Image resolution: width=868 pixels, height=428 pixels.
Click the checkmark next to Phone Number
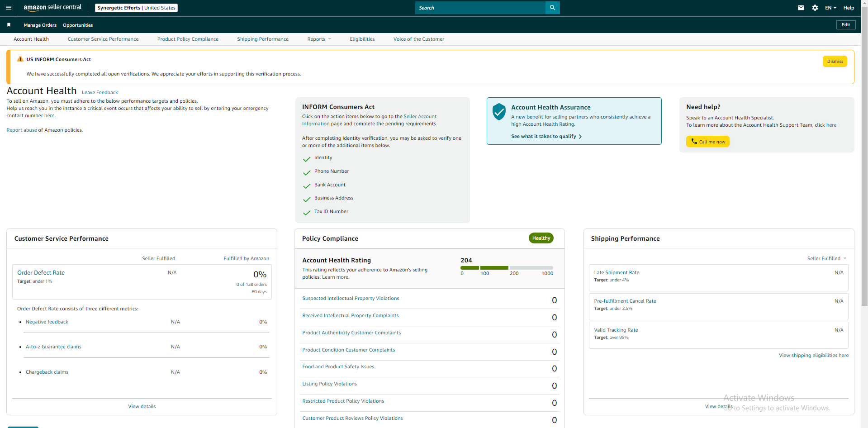pos(307,172)
